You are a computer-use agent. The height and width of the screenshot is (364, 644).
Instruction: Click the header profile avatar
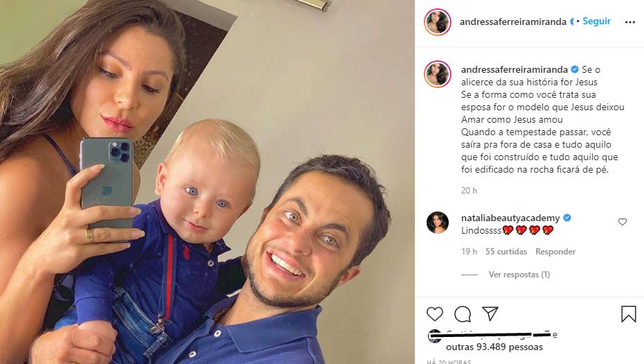point(438,21)
